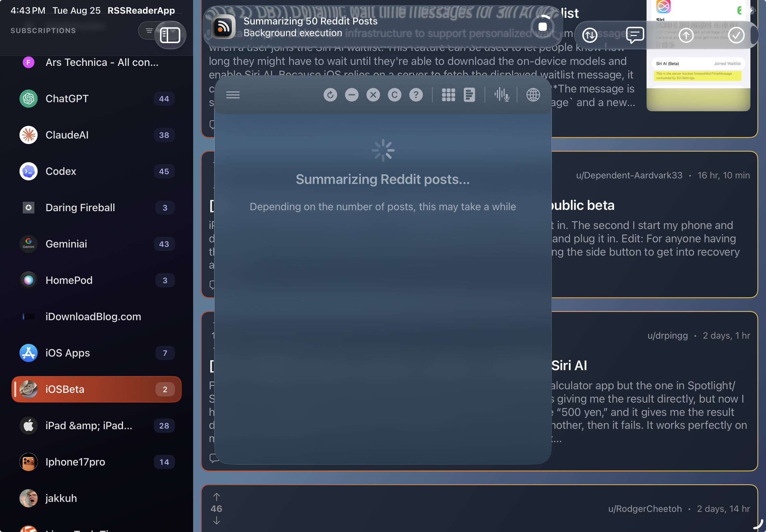
Task: Click the Geminiai unread count 43
Action: pyautogui.click(x=164, y=244)
